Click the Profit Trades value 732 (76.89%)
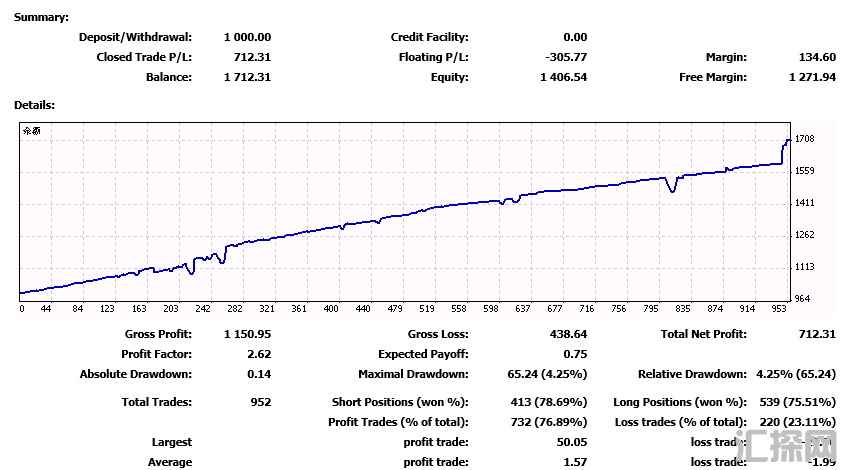The width and height of the screenshot is (857, 470). (549, 422)
